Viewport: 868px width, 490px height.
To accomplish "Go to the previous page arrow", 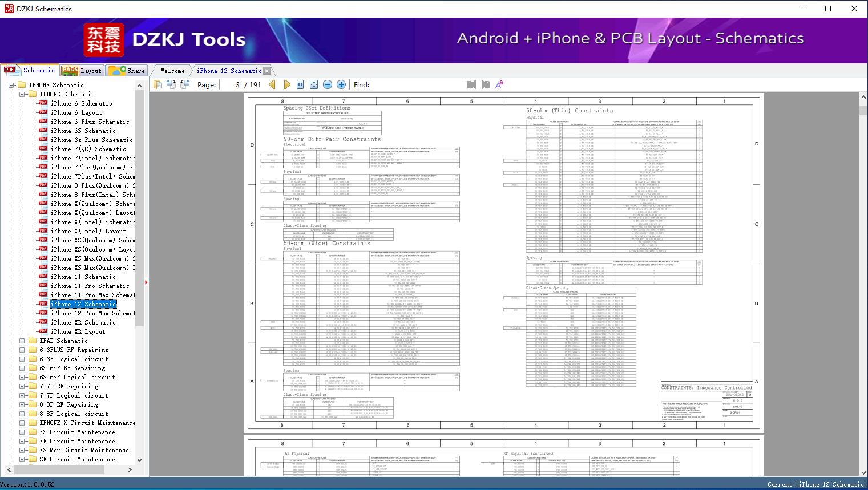I will click(x=272, y=84).
